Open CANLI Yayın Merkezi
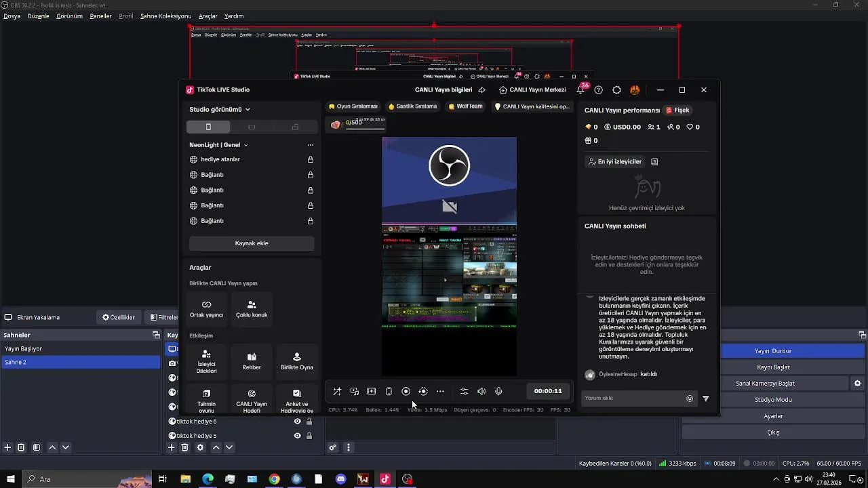Viewport: 868px width, 488px height. click(x=532, y=89)
